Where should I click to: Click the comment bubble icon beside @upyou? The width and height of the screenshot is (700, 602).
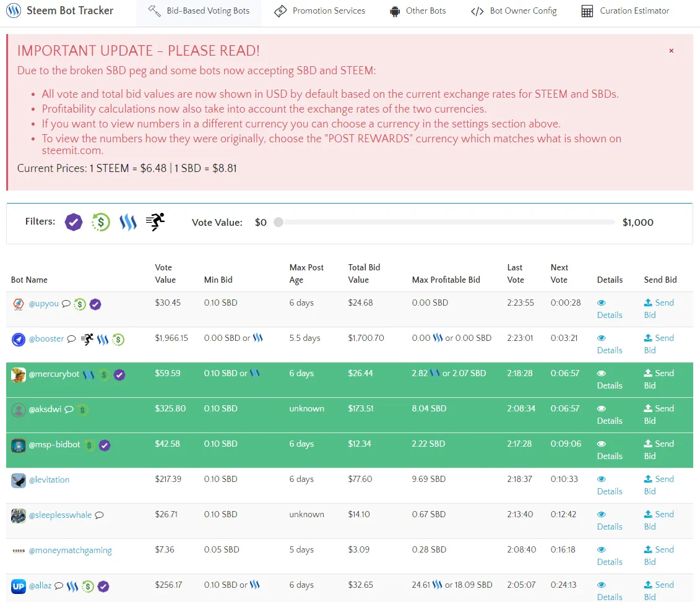(66, 304)
